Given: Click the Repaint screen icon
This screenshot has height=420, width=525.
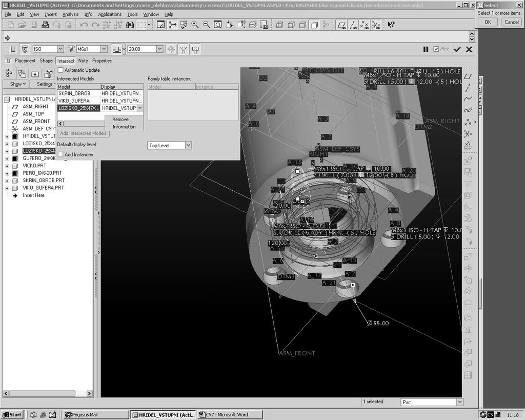Looking at the screenshot, I should (x=160, y=25).
